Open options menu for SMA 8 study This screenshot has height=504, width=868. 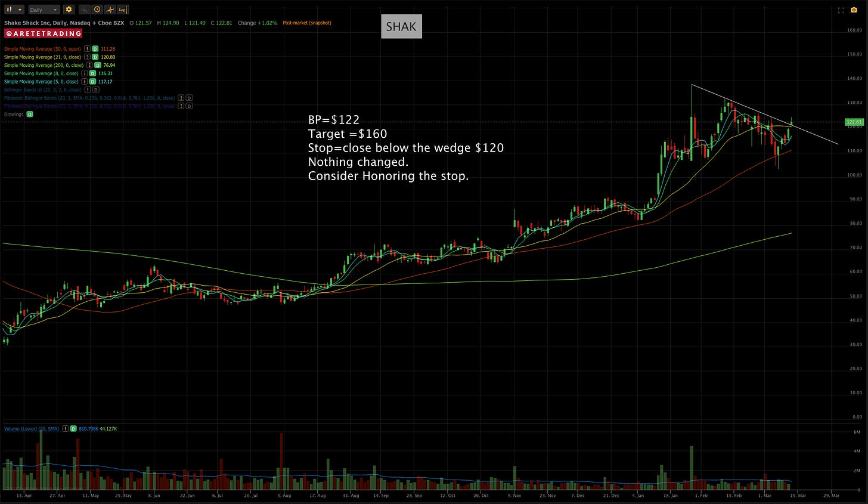(x=85, y=73)
